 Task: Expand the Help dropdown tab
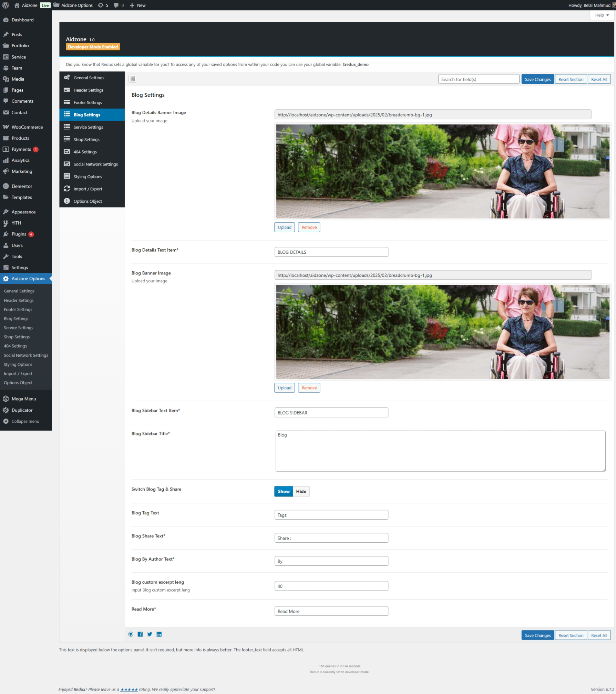602,15
